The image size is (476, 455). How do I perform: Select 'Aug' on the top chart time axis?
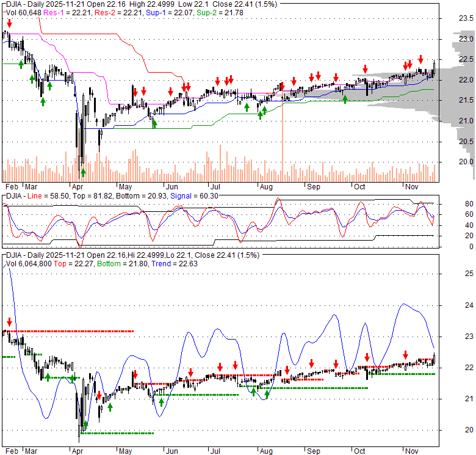coord(266,187)
